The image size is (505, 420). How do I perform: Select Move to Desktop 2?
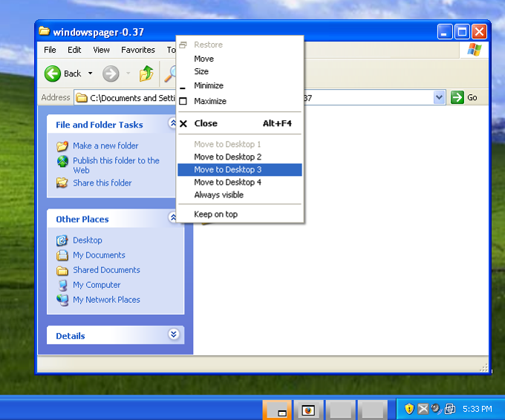pos(240,157)
